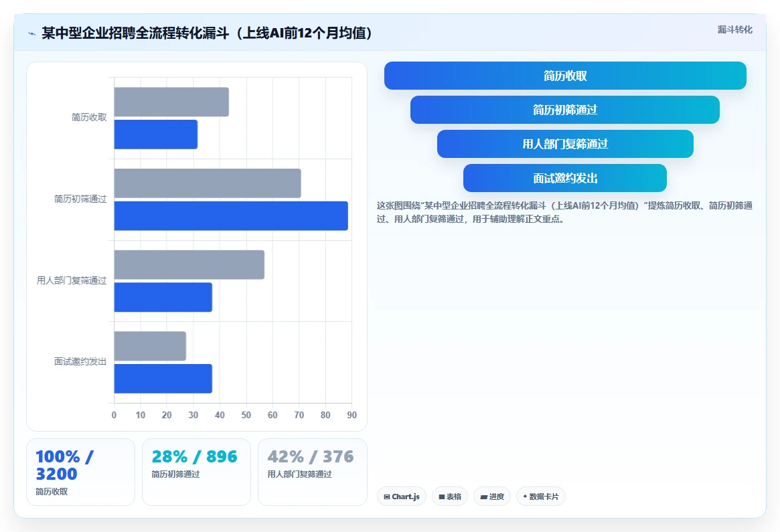Click the 90 tick on x-axis

pyautogui.click(x=352, y=415)
